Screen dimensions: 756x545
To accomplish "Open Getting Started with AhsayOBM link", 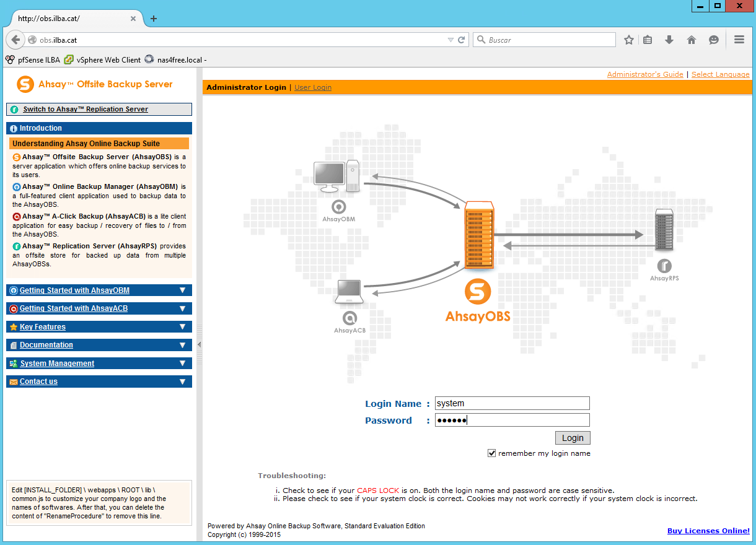I will 74,290.
